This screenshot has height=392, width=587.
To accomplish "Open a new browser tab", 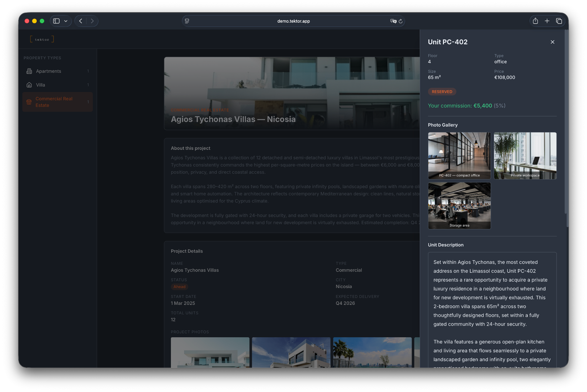I will [x=547, y=21].
